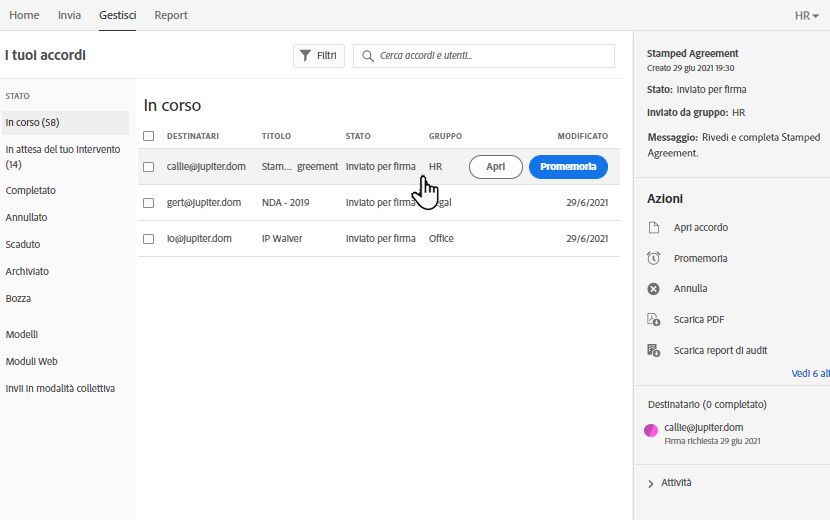Click callie@jupiter.dom purple avatar circle
The height and width of the screenshot is (520, 830).
point(651,431)
